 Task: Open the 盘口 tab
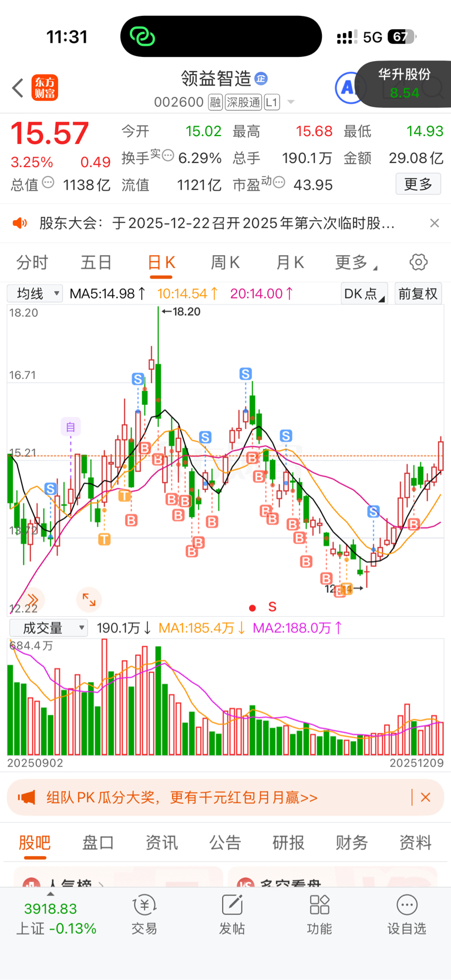(98, 843)
